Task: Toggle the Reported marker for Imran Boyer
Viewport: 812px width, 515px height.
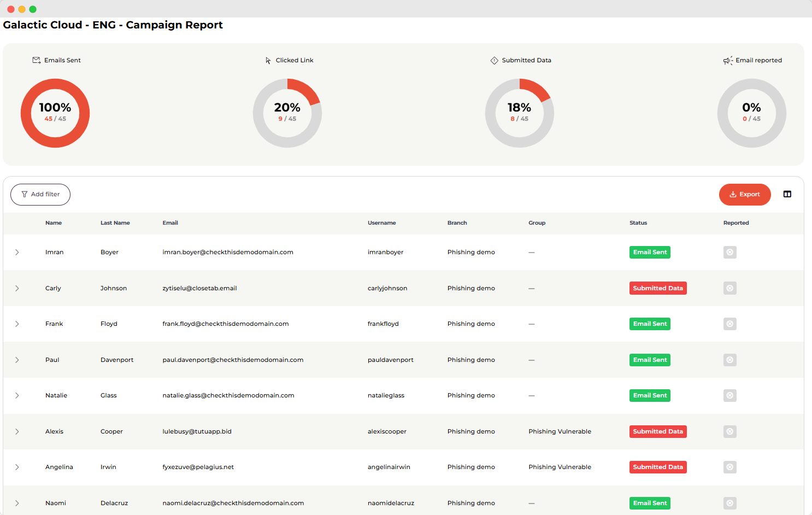Action: [730, 252]
